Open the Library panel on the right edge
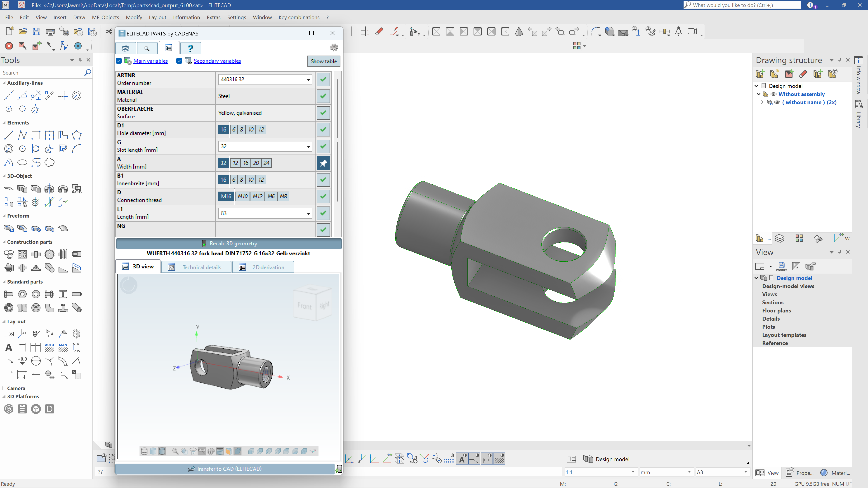Screen dimensions: 868x488 coord(859,115)
